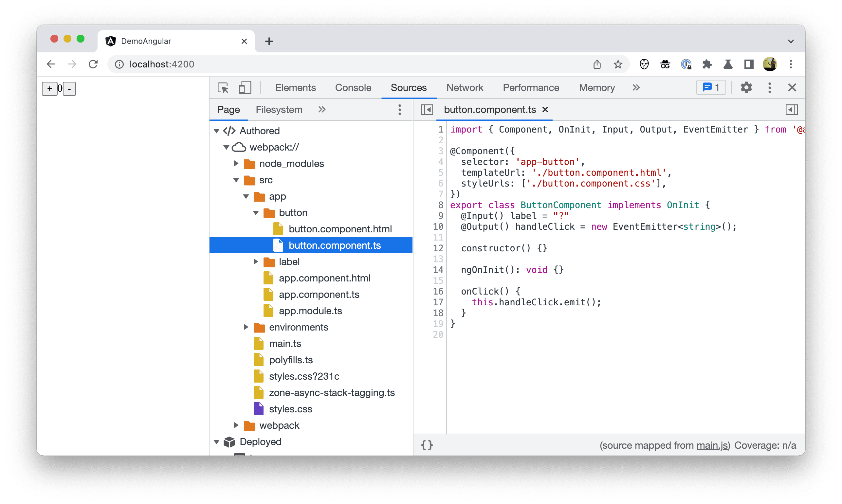This screenshot has height=504, width=842.
Task: Click the Performance panel icon
Action: tap(531, 88)
